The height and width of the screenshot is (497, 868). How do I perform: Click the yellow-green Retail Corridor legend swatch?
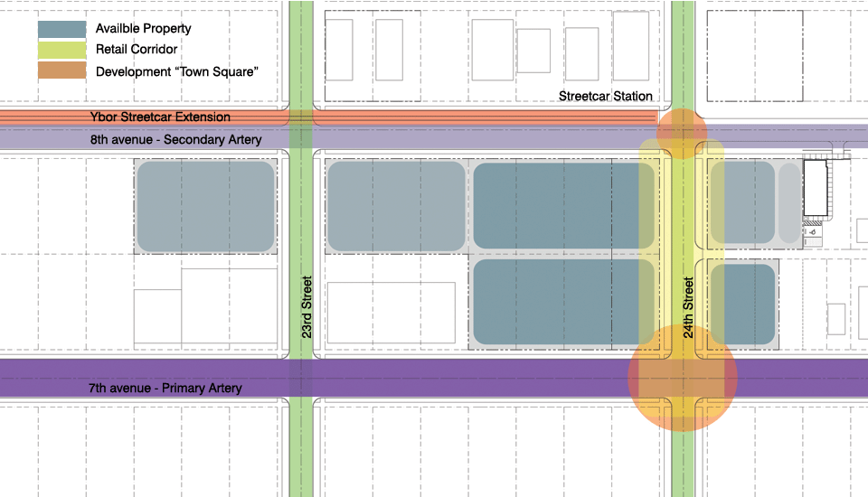(x=62, y=50)
